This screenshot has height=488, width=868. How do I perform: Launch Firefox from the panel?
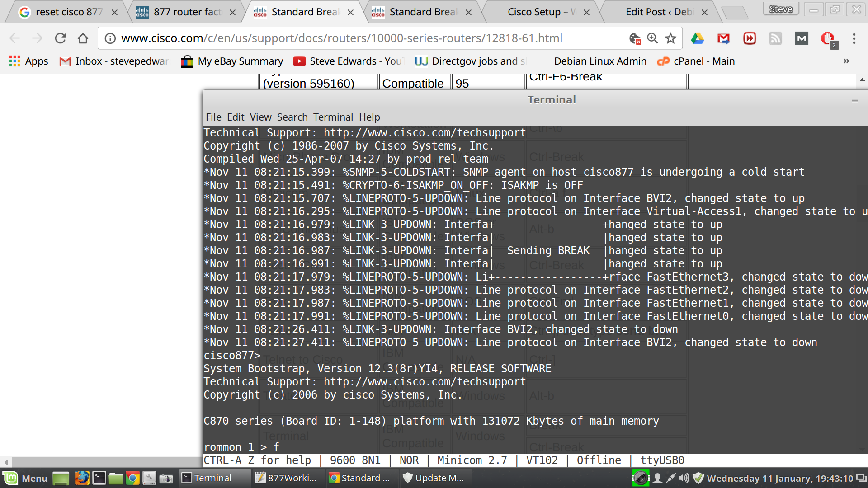[82, 478]
